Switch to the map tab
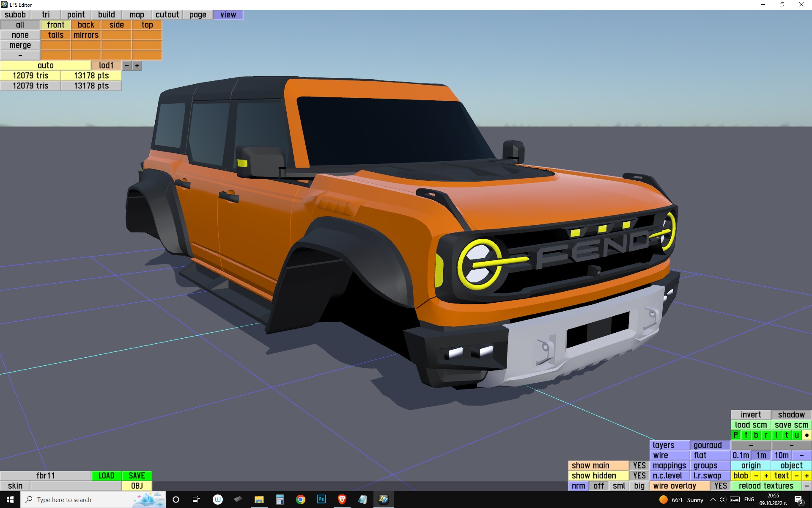The image size is (812, 508). click(x=137, y=14)
